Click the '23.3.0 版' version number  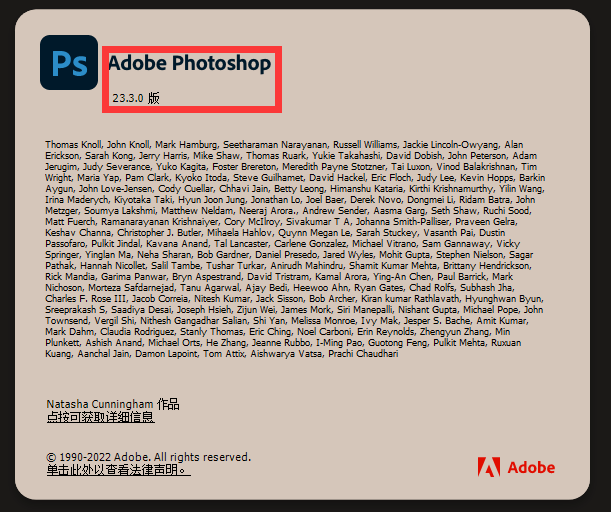[x=136, y=98]
